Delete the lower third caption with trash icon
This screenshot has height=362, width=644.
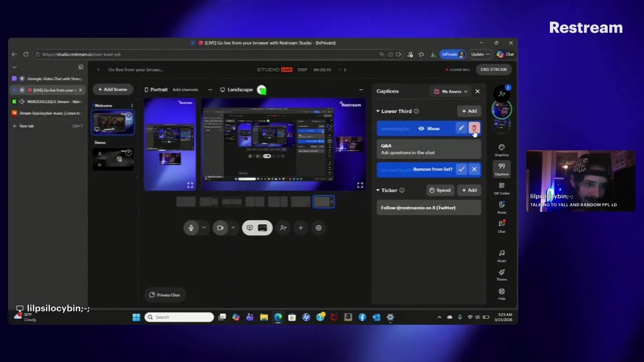(474, 128)
